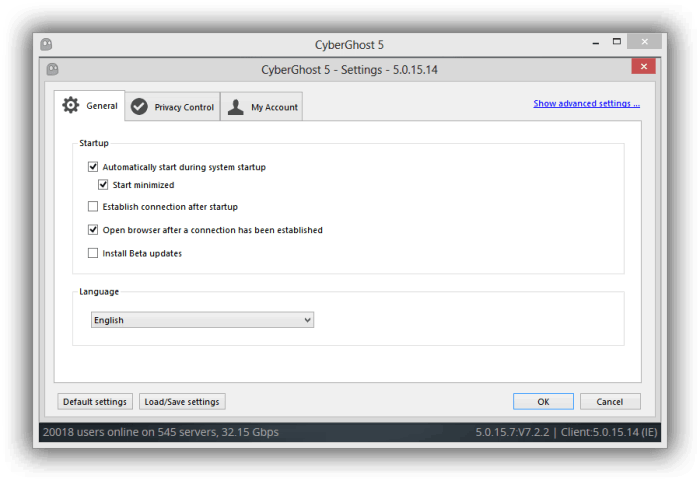Click the ghost icon in Settings title bar
Screen dimensions: 700x481
(x=53, y=69)
